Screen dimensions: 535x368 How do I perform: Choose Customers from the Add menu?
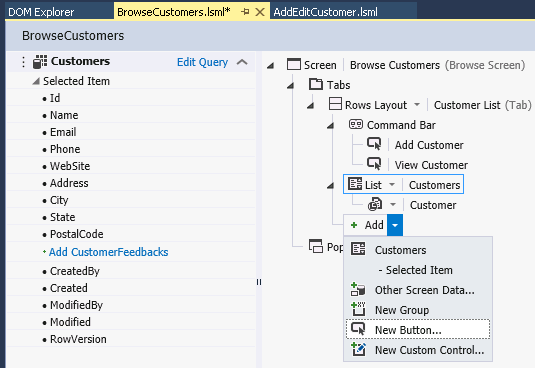(418, 250)
